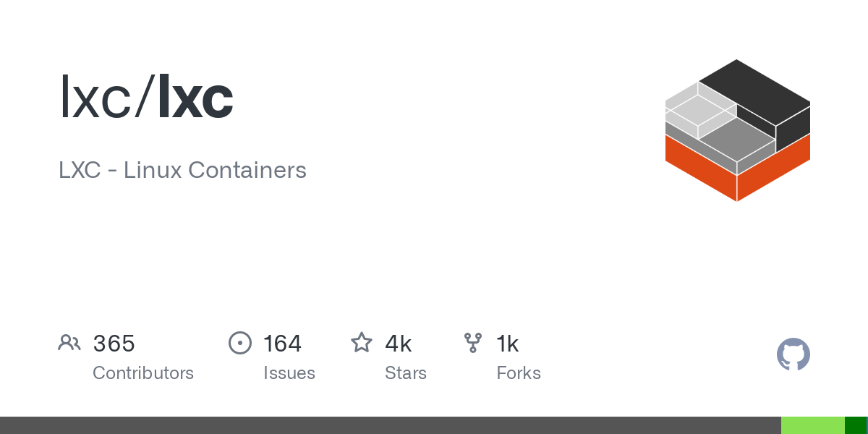Click the GitHub Octocat logo
The width and height of the screenshot is (868, 434).
(x=793, y=354)
